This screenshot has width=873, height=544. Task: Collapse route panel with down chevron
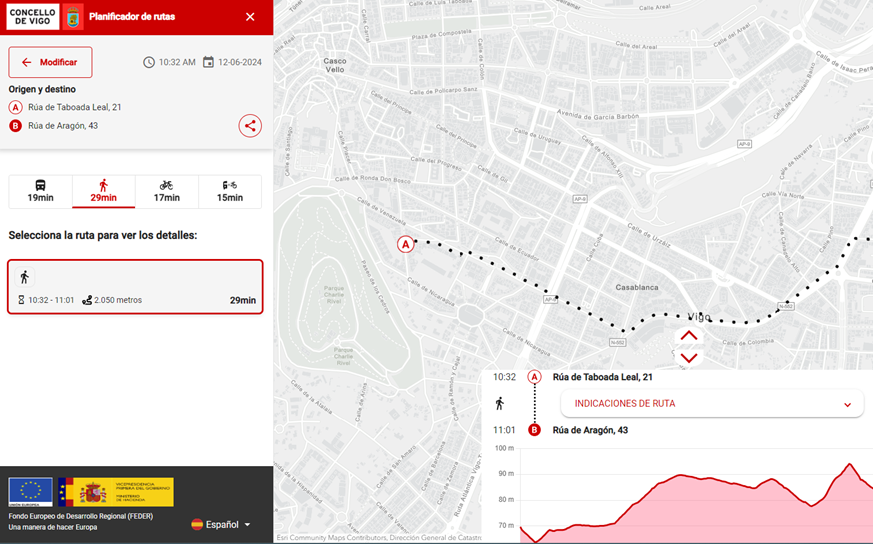(x=688, y=357)
